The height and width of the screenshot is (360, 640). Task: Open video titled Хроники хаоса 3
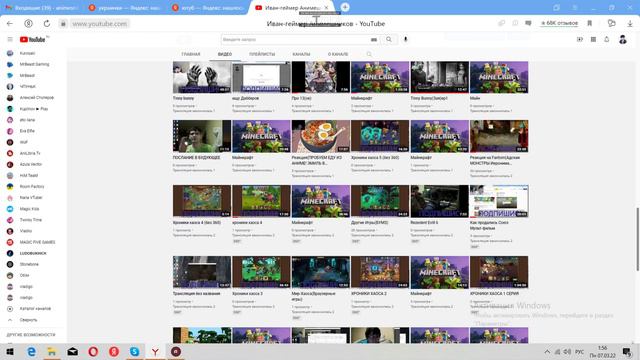[x=247, y=293]
